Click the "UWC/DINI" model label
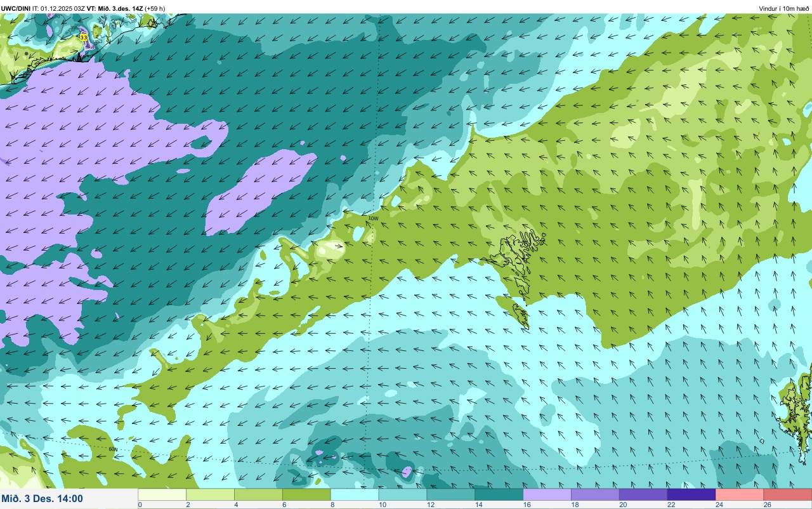 [x=16, y=8]
